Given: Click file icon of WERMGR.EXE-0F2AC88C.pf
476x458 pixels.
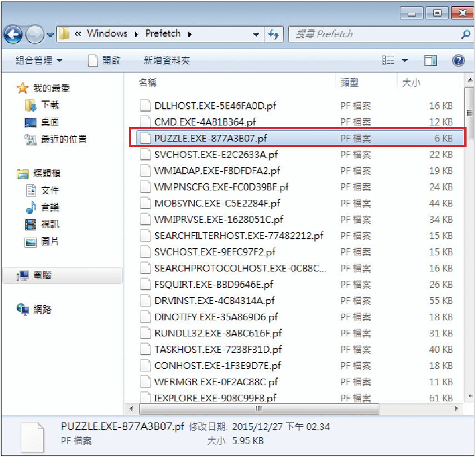Looking at the screenshot, I should pyautogui.click(x=146, y=382).
